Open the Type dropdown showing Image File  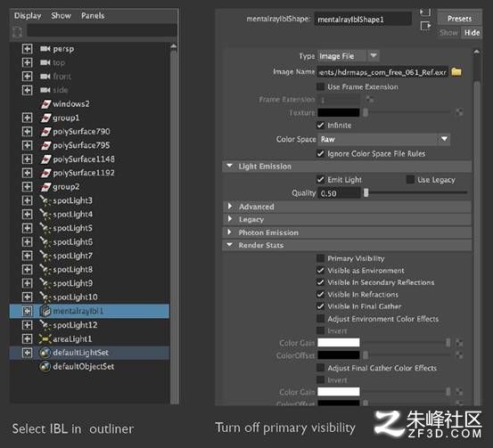(x=349, y=56)
